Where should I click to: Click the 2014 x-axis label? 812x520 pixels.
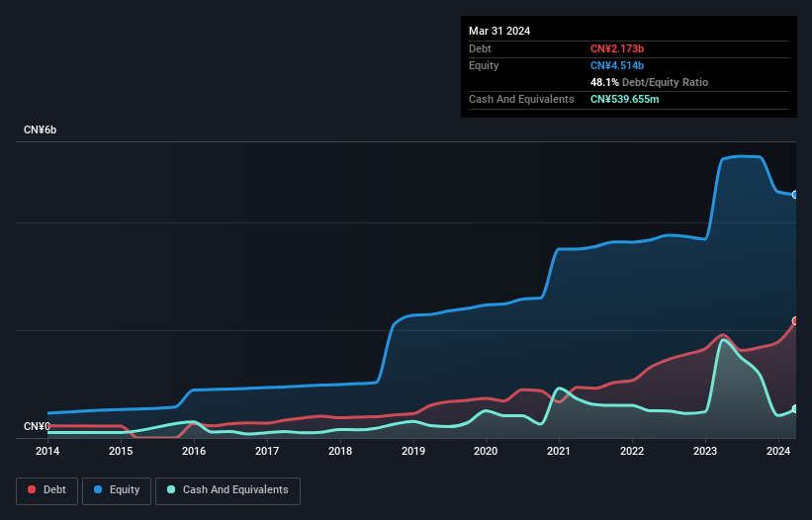click(47, 451)
